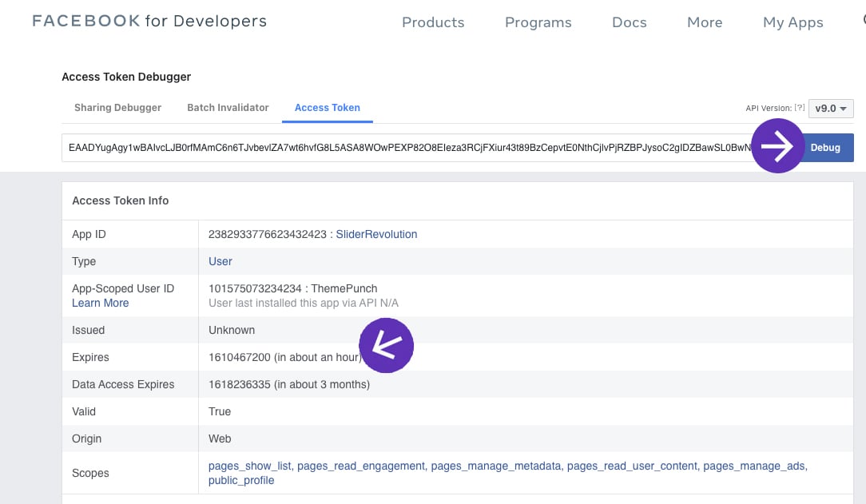Screen dimensions: 866x504
Task: Click the Scopes row label
Action: pos(90,473)
